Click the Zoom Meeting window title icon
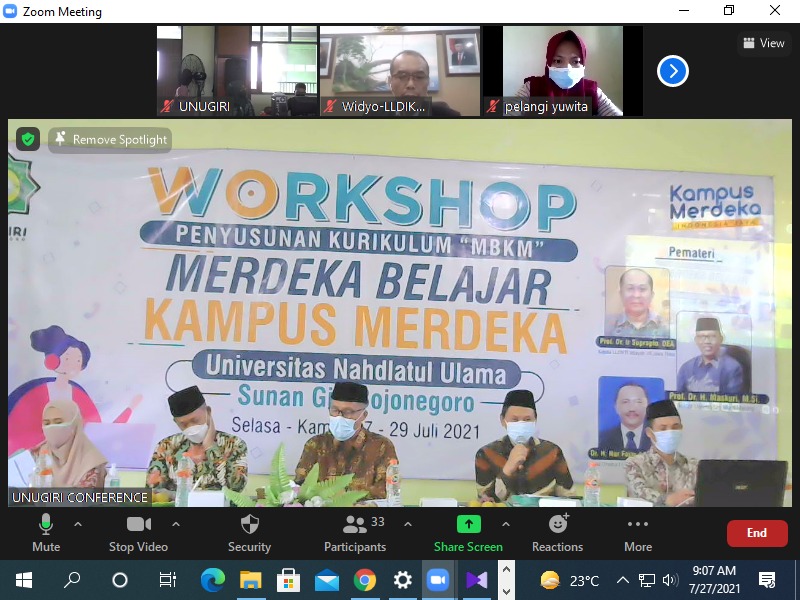 10,11
